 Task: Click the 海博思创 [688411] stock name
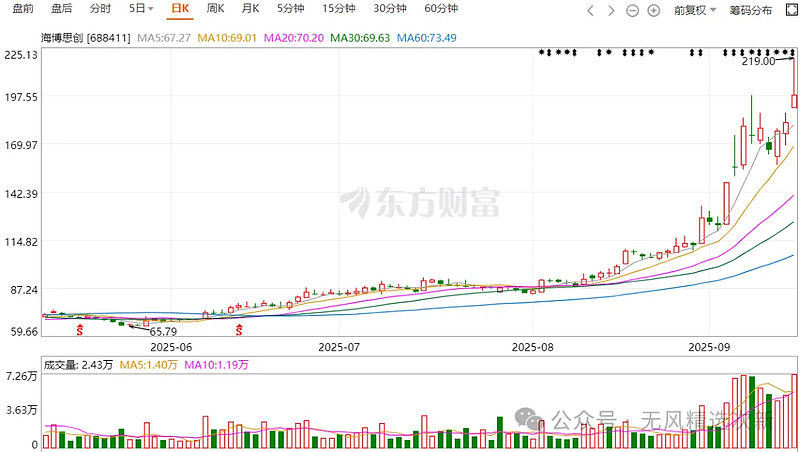click(87, 37)
